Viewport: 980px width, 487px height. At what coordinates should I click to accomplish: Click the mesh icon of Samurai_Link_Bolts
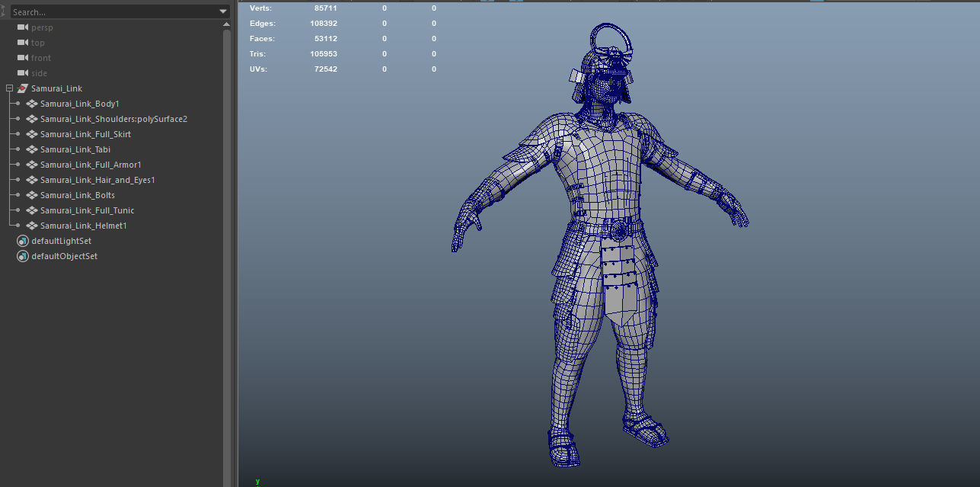pyautogui.click(x=32, y=195)
